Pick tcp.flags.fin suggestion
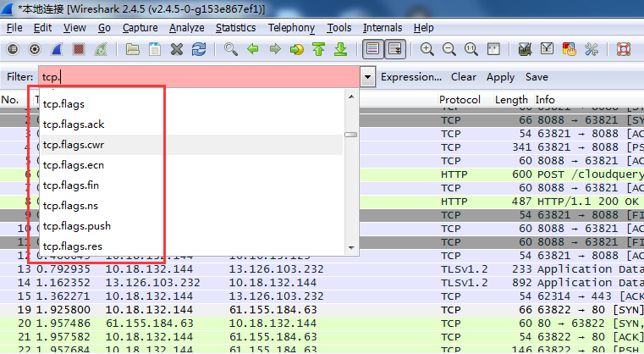 click(x=191, y=185)
